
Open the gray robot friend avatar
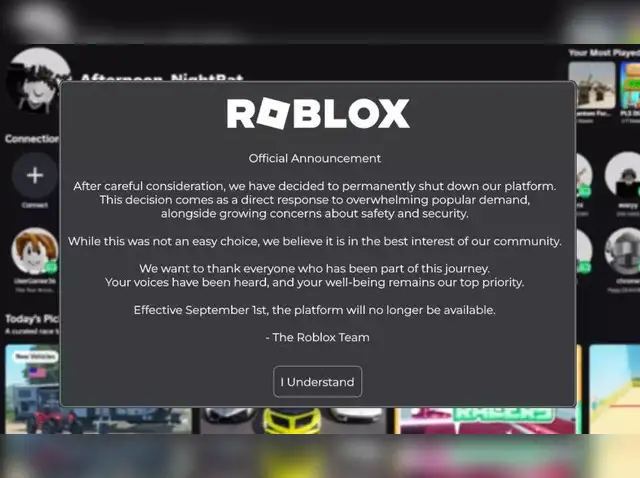[x=622, y=251]
